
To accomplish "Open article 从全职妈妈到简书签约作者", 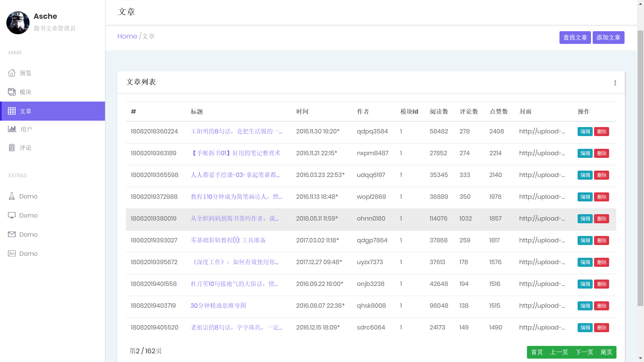I will pyautogui.click(x=234, y=219).
